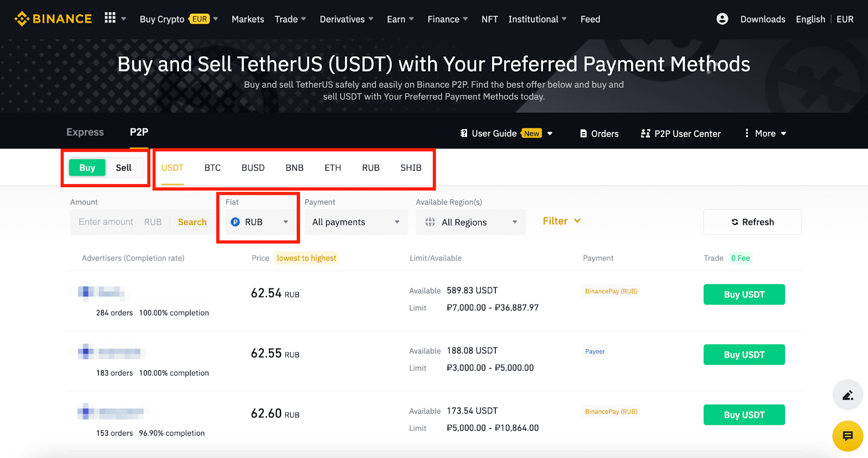The image size is (868, 458).
Task: Open the yellow chat support button
Action: click(x=848, y=436)
